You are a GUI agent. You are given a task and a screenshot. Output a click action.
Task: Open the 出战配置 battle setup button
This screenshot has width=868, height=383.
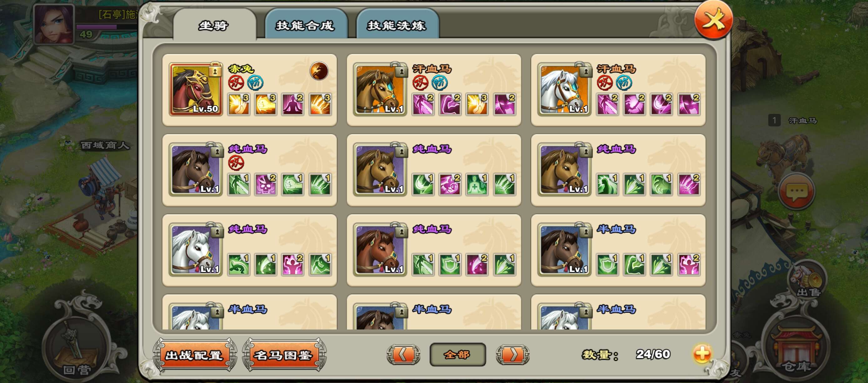pos(194,355)
